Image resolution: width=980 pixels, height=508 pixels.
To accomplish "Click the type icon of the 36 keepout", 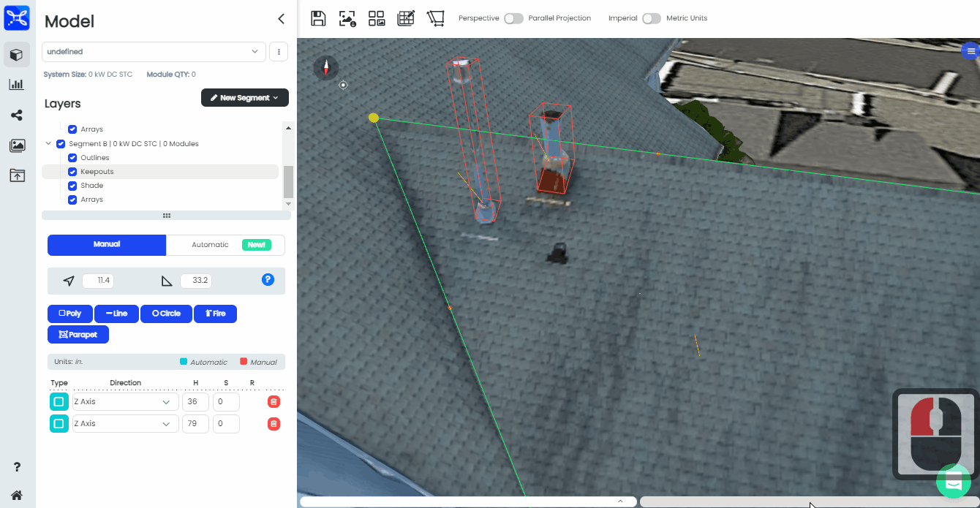I will click(59, 402).
